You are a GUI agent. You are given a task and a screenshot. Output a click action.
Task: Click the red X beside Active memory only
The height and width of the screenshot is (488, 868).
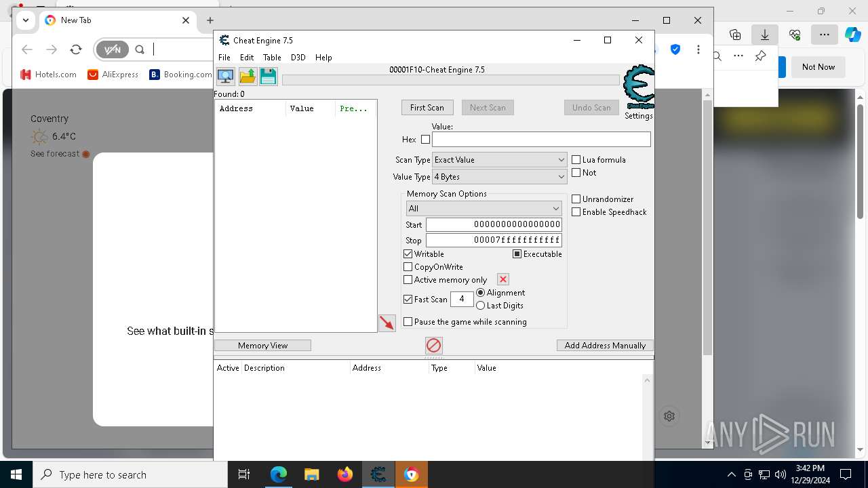tap(503, 279)
